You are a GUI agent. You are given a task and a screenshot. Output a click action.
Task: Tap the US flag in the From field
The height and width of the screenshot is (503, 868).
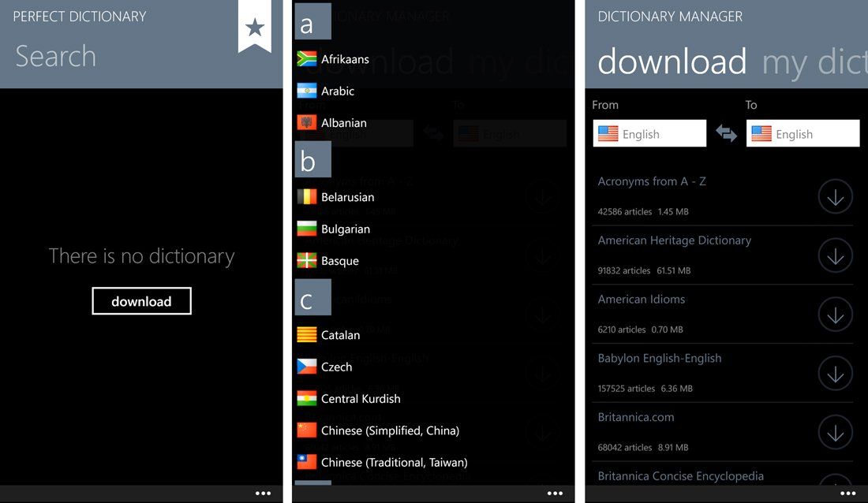coord(608,134)
